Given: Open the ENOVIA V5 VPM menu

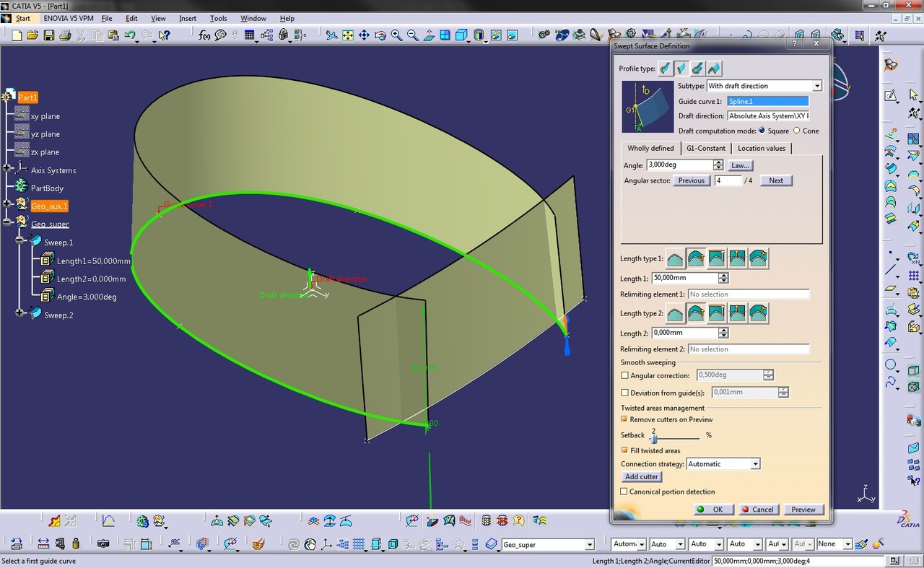Looking at the screenshot, I should 68,18.
